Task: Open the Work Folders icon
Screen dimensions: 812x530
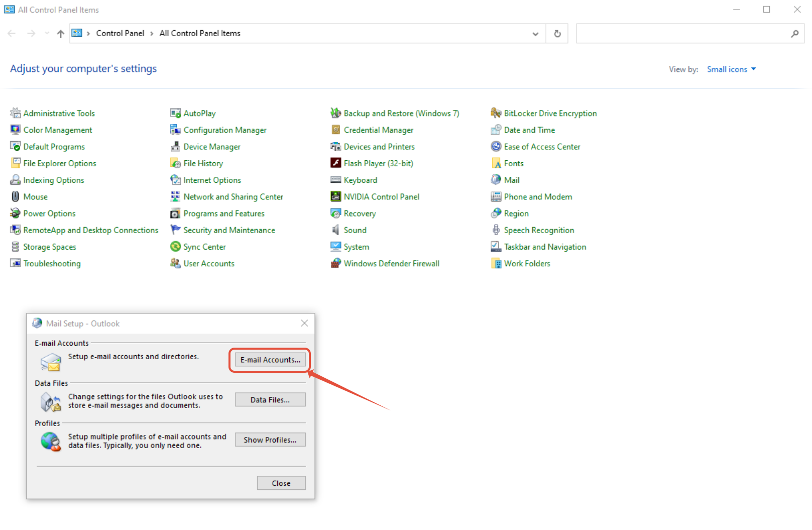Action: coord(496,263)
